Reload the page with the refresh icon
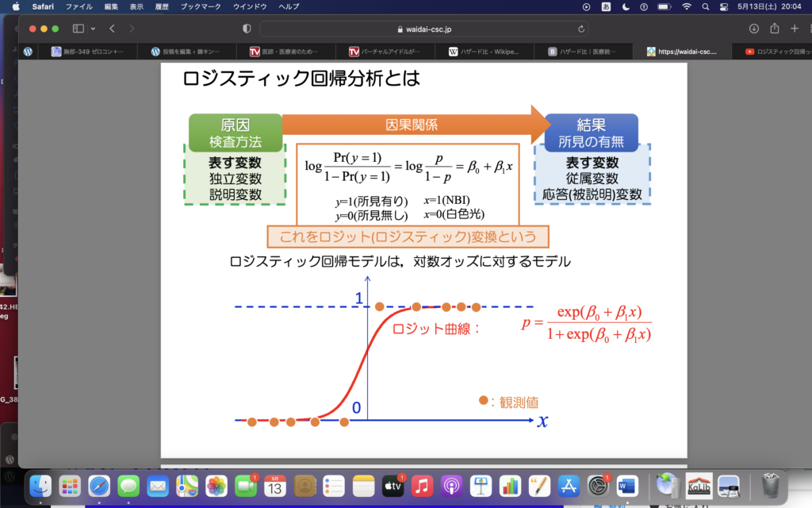Screen dimensions: 812x508 pyautogui.click(x=582, y=29)
